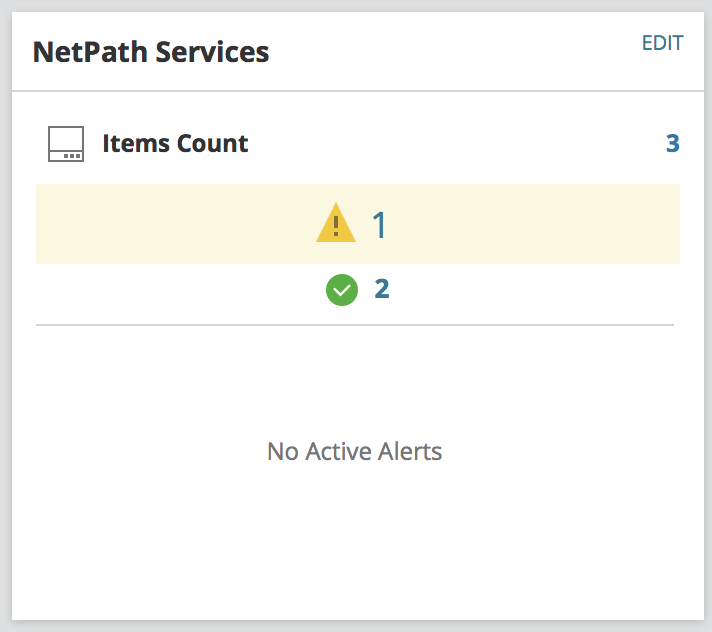
Task: Click the yellow warning triangle icon
Action: (336, 224)
